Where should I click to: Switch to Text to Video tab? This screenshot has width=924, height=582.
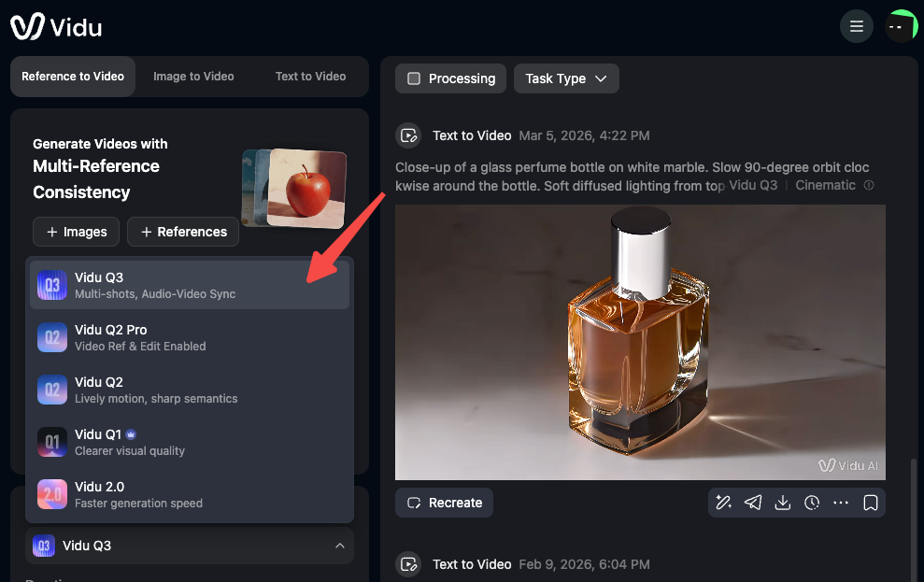point(310,77)
